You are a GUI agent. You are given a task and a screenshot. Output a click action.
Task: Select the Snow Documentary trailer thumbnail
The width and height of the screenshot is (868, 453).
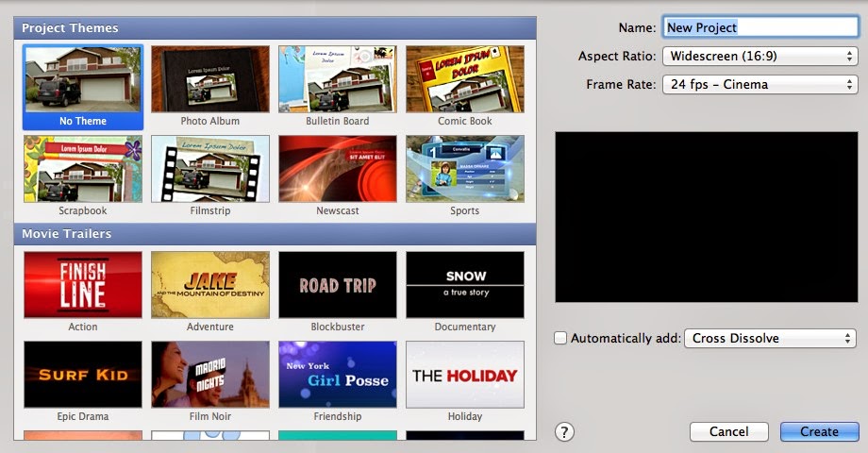(x=465, y=285)
